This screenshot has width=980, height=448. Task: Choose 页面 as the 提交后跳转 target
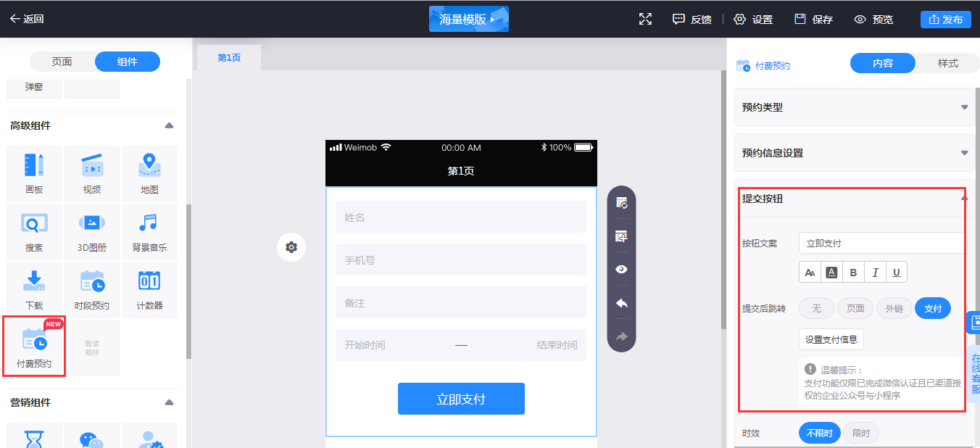tap(855, 308)
